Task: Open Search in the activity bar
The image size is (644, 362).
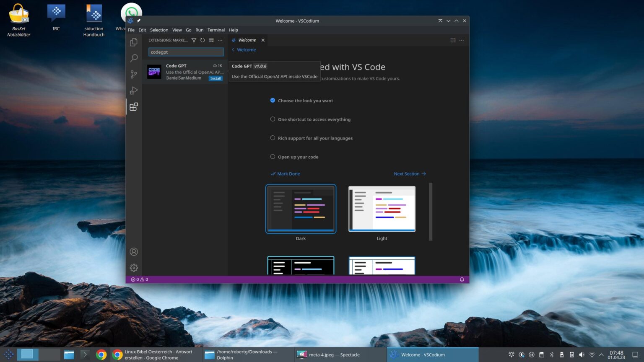Action: 133,58
